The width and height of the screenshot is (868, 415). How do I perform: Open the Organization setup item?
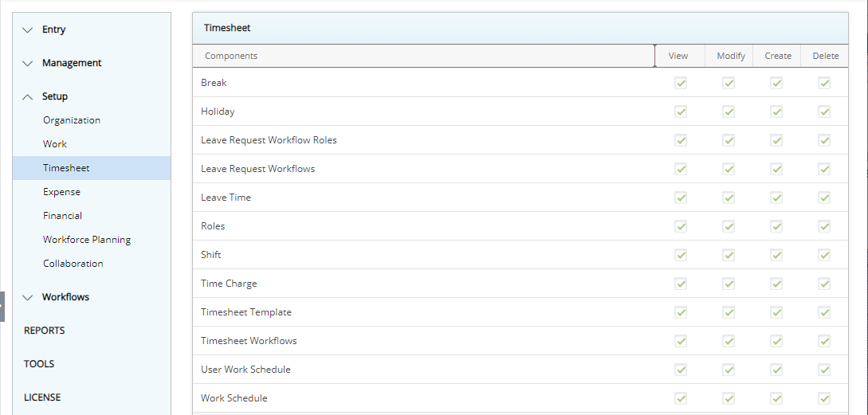click(x=72, y=120)
